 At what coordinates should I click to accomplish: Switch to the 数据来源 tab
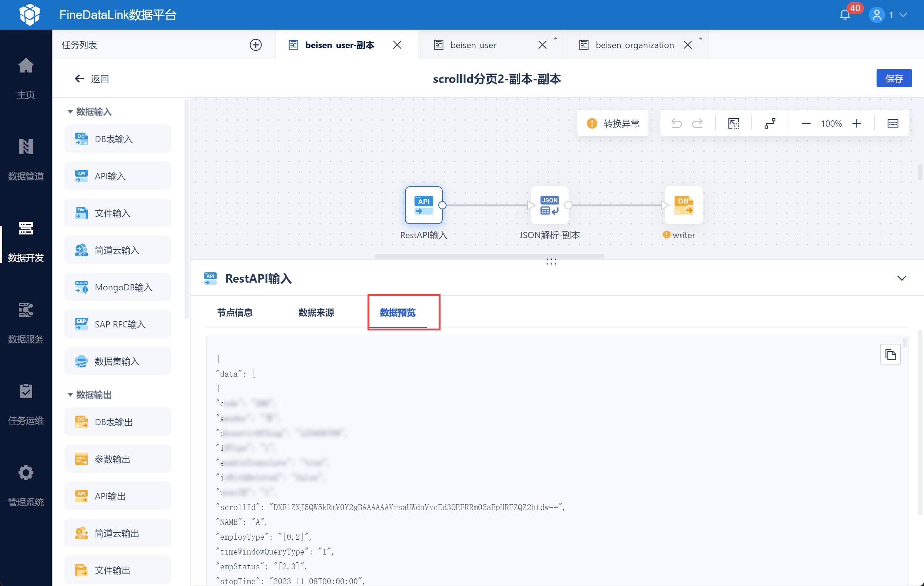pos(316,312)
